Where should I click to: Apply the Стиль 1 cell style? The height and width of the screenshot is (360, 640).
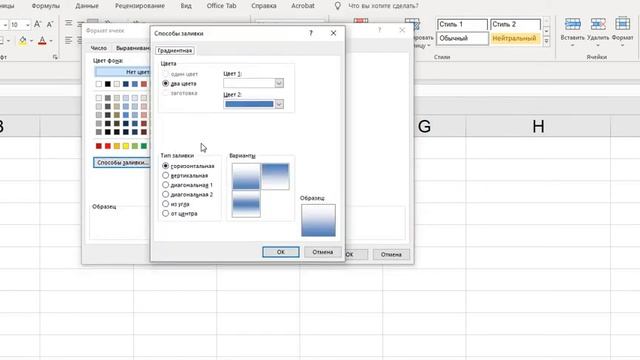(462, 24)
